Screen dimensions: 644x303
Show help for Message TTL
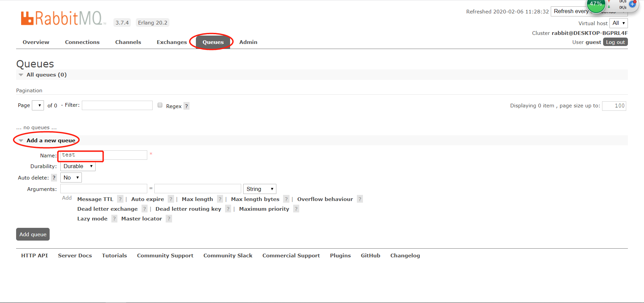point(120,199)
